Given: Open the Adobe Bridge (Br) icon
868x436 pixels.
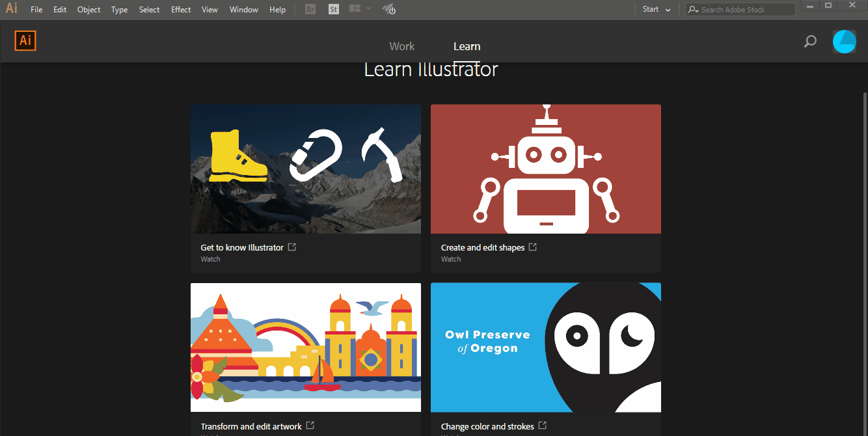Looking at the screenshot, I should click(310, 10).
